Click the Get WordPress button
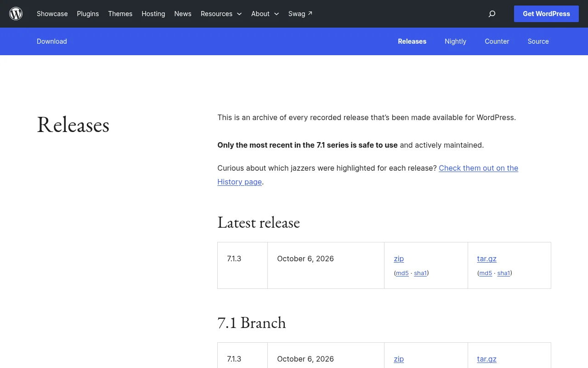The width and height of the screenshot is (588, 368). point(546,14)
